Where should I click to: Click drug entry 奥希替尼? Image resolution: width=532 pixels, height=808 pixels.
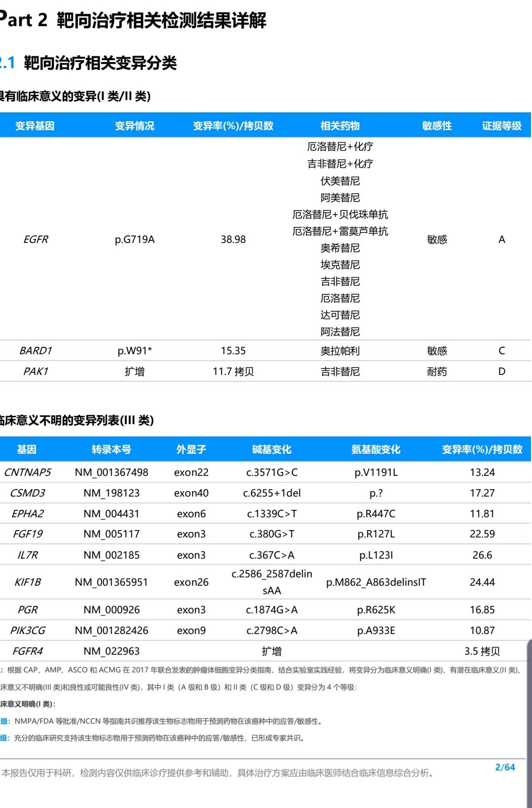click(x=340, y=248)
